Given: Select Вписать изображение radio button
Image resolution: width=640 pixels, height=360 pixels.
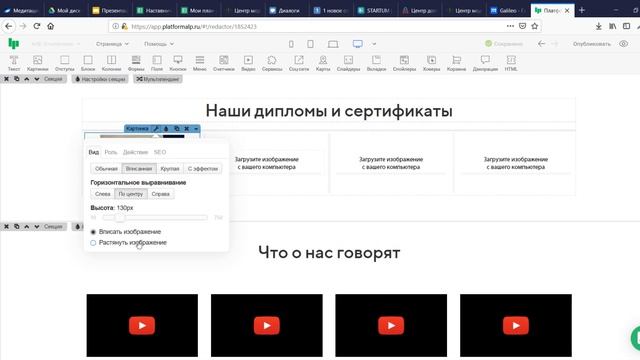Looking at the screenshot, I should tap(93, 232).
